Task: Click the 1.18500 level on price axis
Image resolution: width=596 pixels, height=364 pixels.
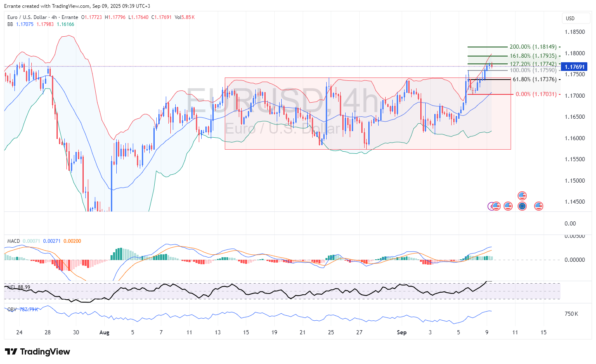Action: tap(575, 32)
